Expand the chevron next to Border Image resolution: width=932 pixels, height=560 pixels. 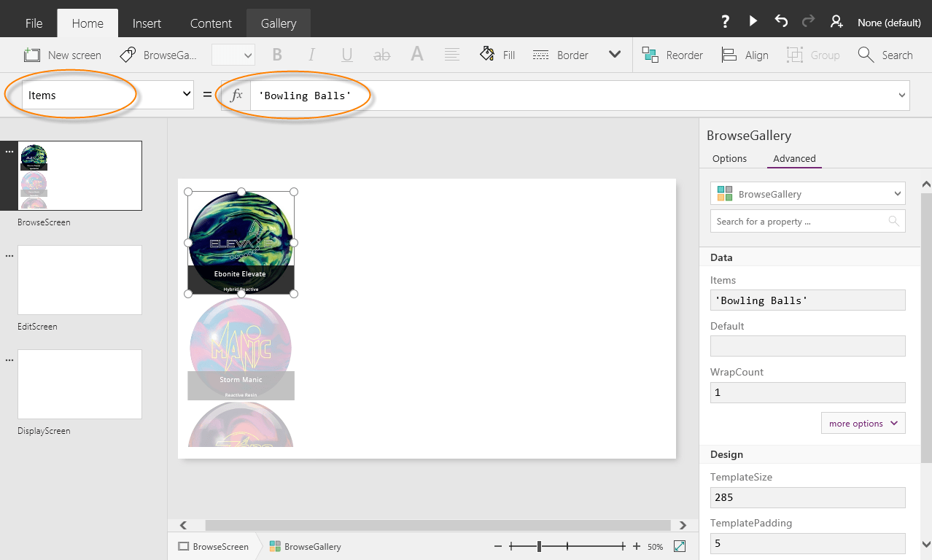tap(615, 55)
